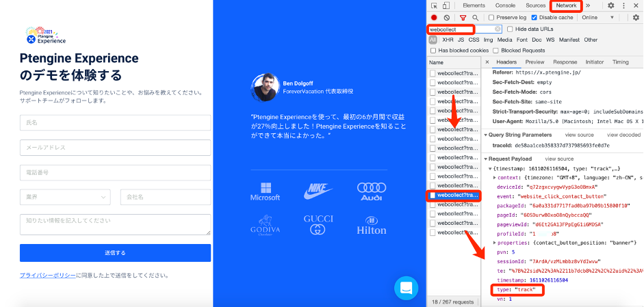Open the Online throttling dropdown

[x=598, y=18]
